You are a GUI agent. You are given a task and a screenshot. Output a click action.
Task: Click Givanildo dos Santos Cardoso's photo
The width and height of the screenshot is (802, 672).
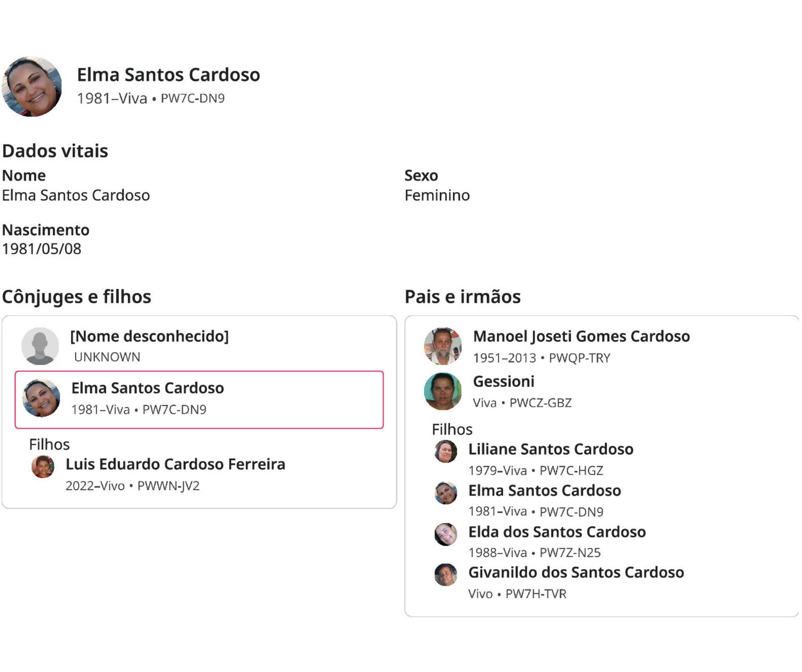[x=446, y=575]
